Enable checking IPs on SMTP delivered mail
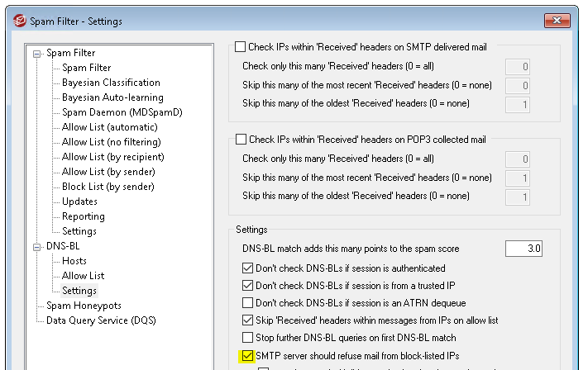Image resolution: width=588 pixels, height=370 pixels. 241,47
